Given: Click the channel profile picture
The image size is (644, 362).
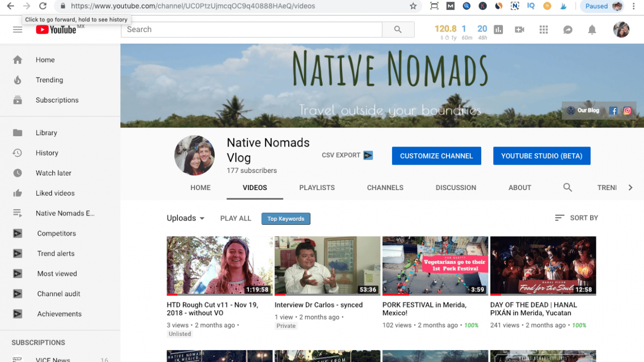Looking at the screenshot, I should click(194, 155).
